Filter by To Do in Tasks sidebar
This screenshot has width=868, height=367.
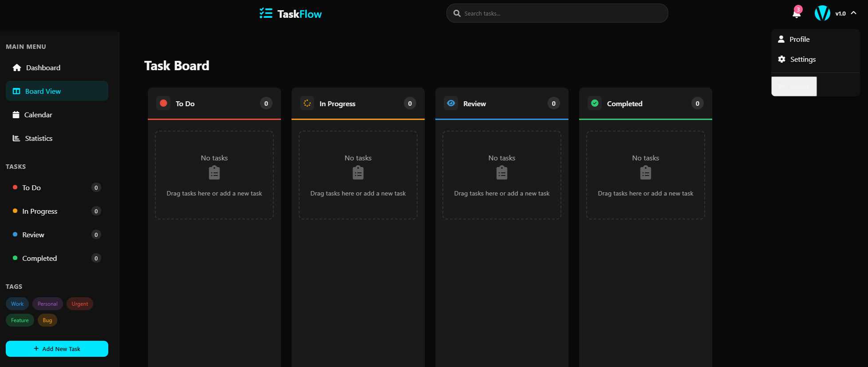click(x=57, y=187)
